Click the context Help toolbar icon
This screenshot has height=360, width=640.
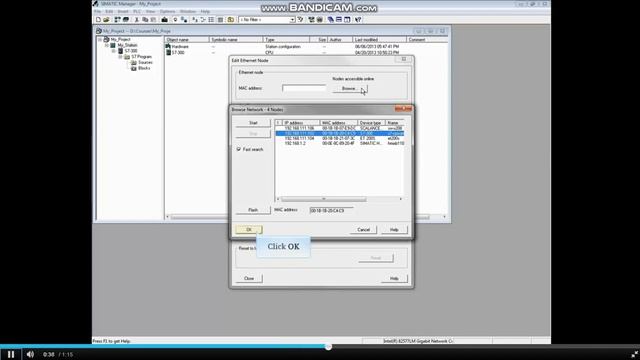358,20
